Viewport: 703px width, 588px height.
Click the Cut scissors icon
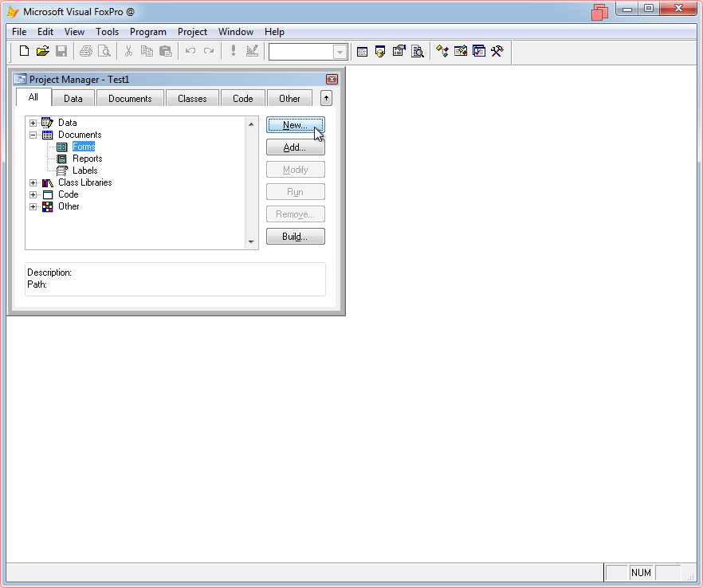click(x=128, y=51)
